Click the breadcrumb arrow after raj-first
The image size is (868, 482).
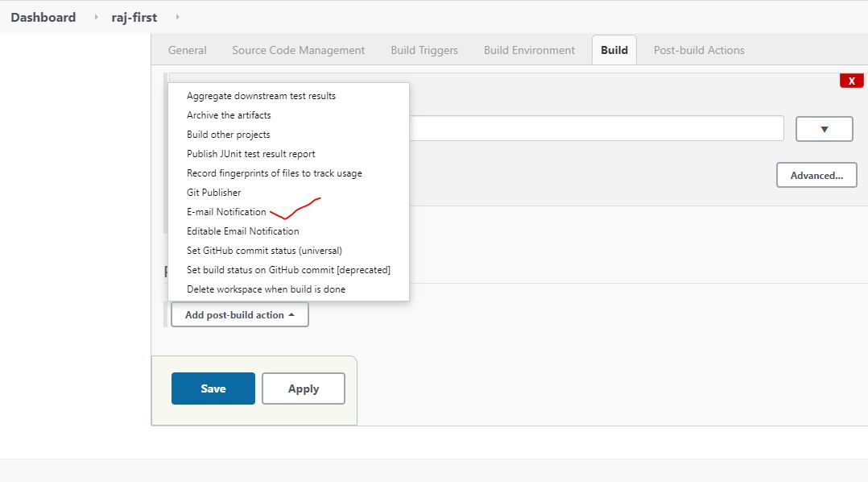(177, 17)
